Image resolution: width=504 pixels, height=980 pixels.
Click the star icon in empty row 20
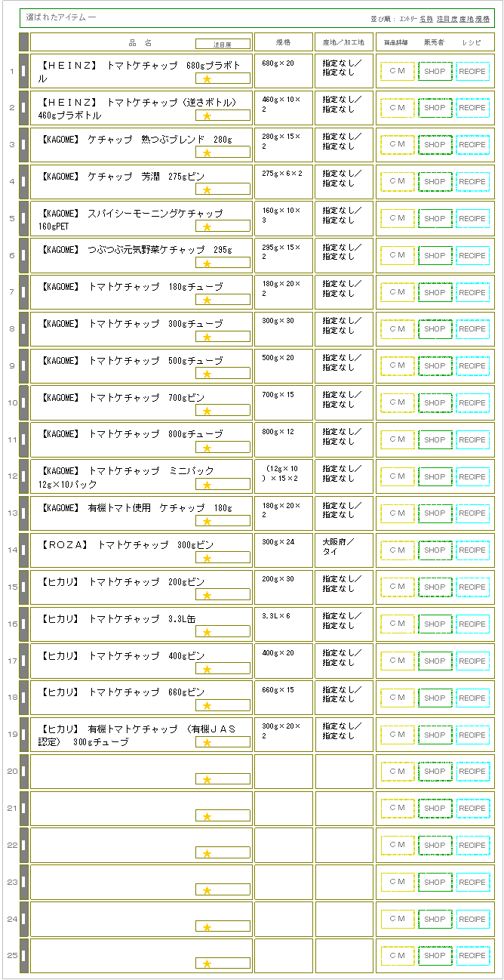[207, 779]
